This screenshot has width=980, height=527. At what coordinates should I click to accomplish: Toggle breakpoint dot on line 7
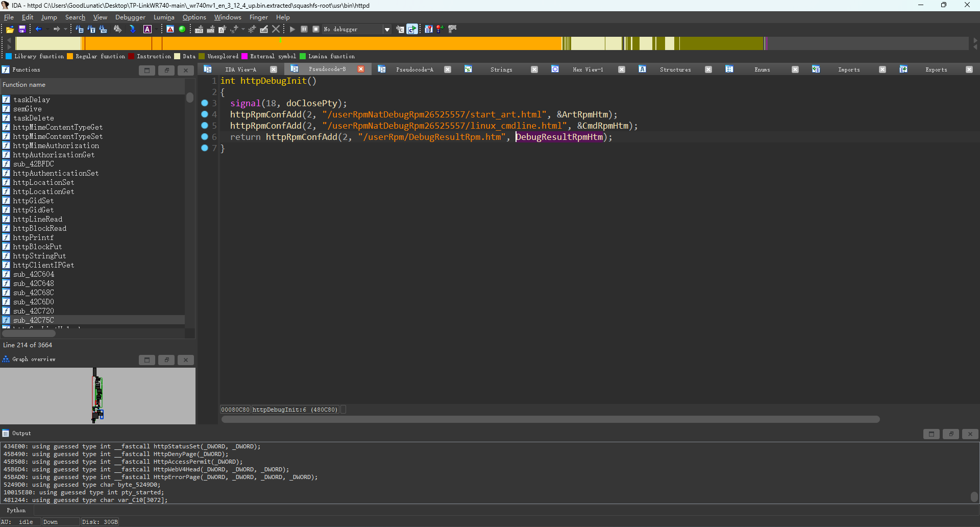[205, 148]
